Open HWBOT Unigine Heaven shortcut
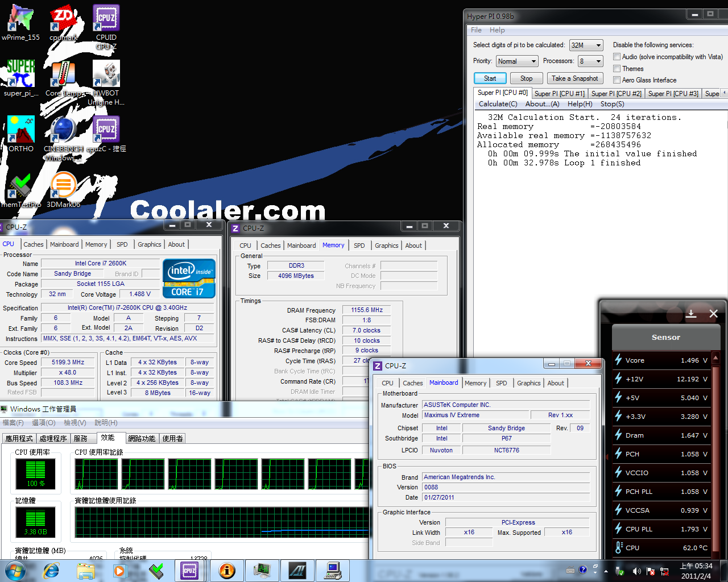Viewport: 728px width, 582px height. [106, 83]
